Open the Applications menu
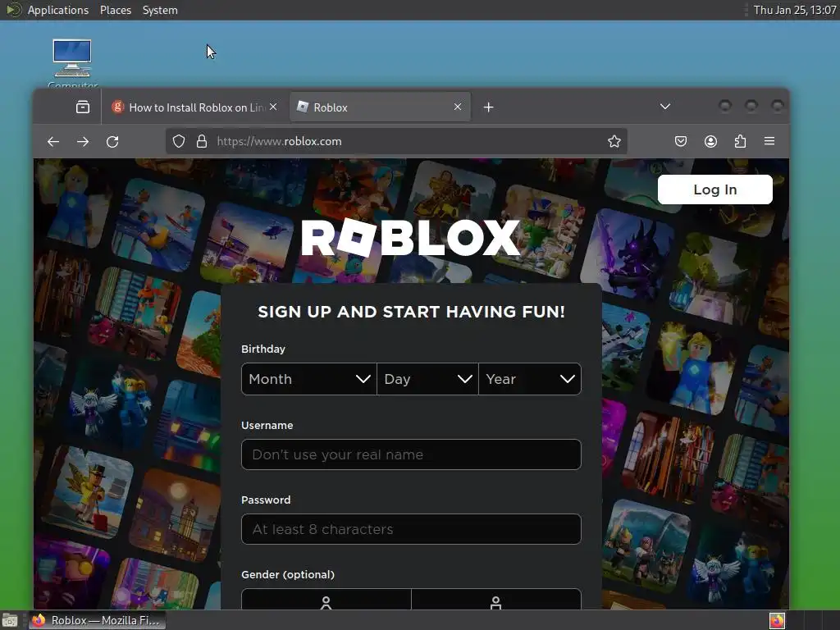This screenshot has width=840, height=630. [58, 10]
